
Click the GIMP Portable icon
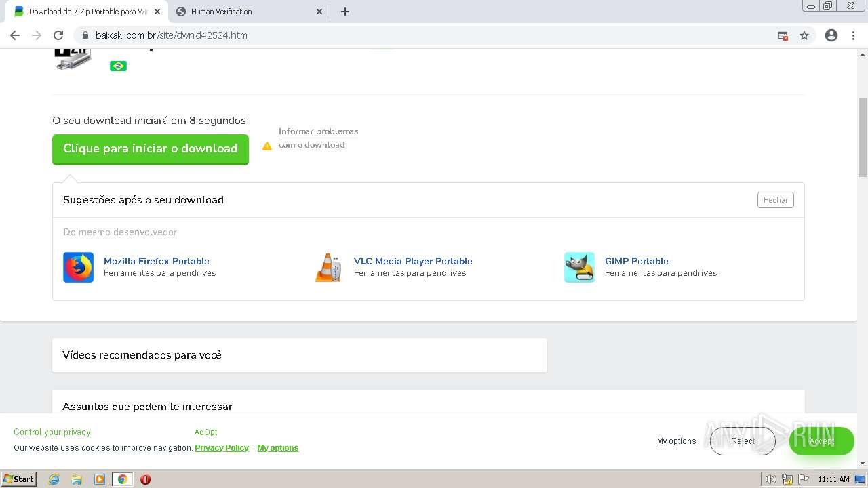[x=579, y=267]
